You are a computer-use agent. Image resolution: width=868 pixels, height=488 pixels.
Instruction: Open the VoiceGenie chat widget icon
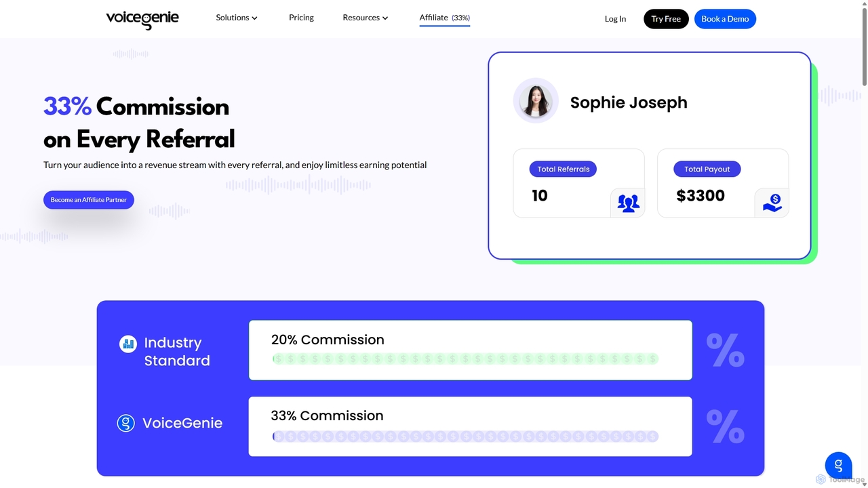pos(838,466)
